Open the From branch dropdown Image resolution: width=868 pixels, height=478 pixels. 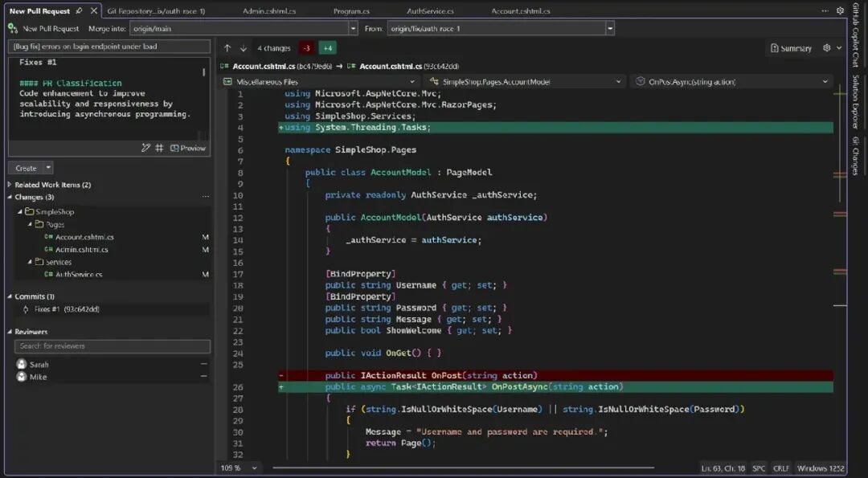pos(609,27)
